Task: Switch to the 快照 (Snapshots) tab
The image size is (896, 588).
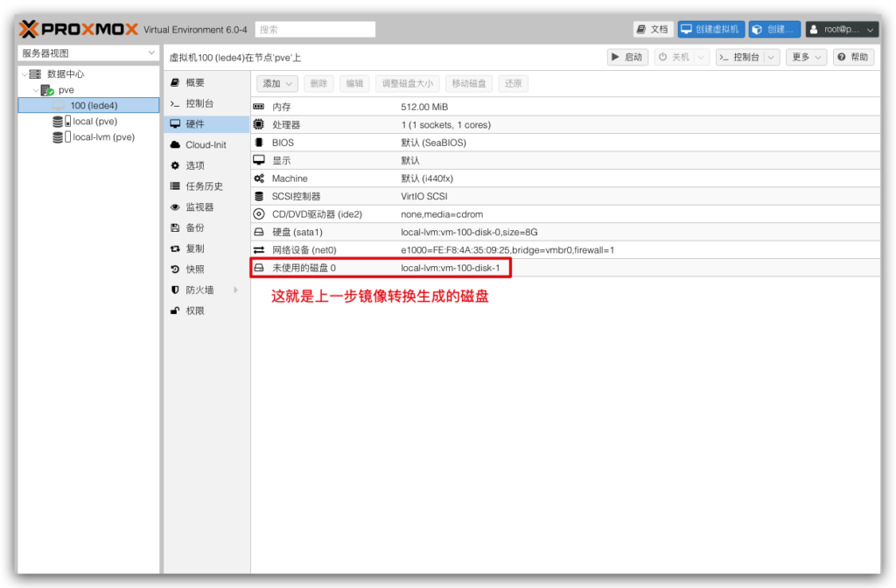Action: click(x=194, y=269)
